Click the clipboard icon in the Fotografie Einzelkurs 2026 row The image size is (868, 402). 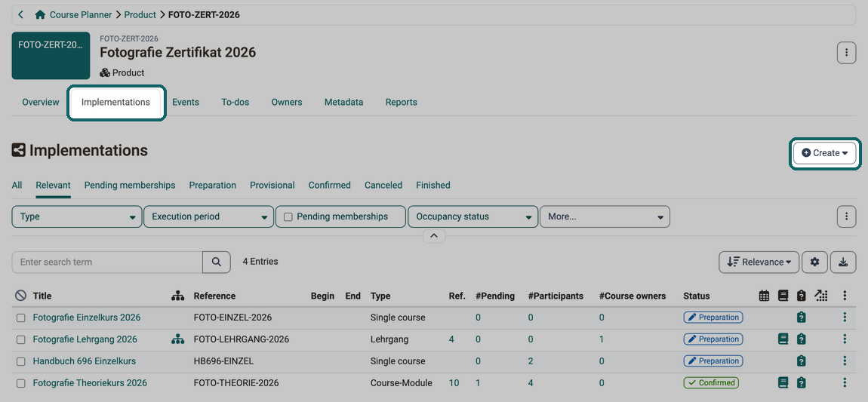(801, 318)
